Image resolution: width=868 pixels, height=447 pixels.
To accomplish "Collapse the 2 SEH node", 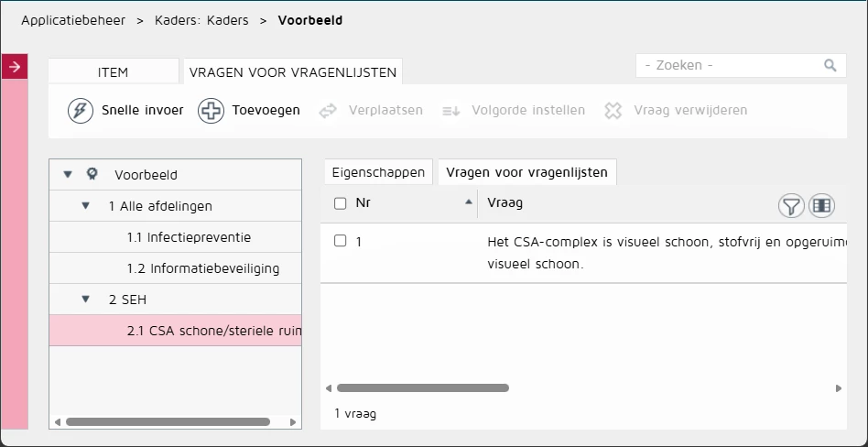I will point(85,300).
